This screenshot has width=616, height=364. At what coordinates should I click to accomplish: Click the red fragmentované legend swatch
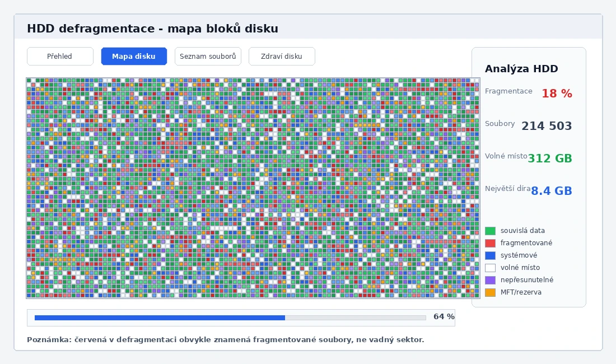tap(491, 243)
